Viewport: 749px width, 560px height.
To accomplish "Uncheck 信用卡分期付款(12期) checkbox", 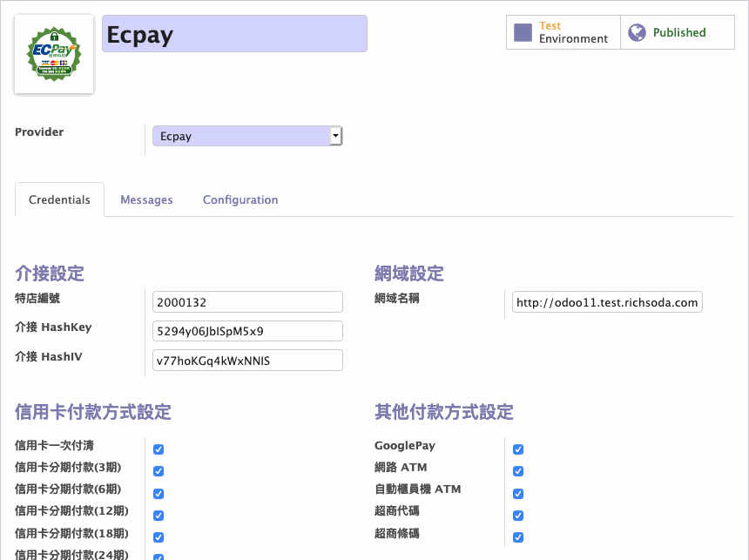I will [159, 516].
